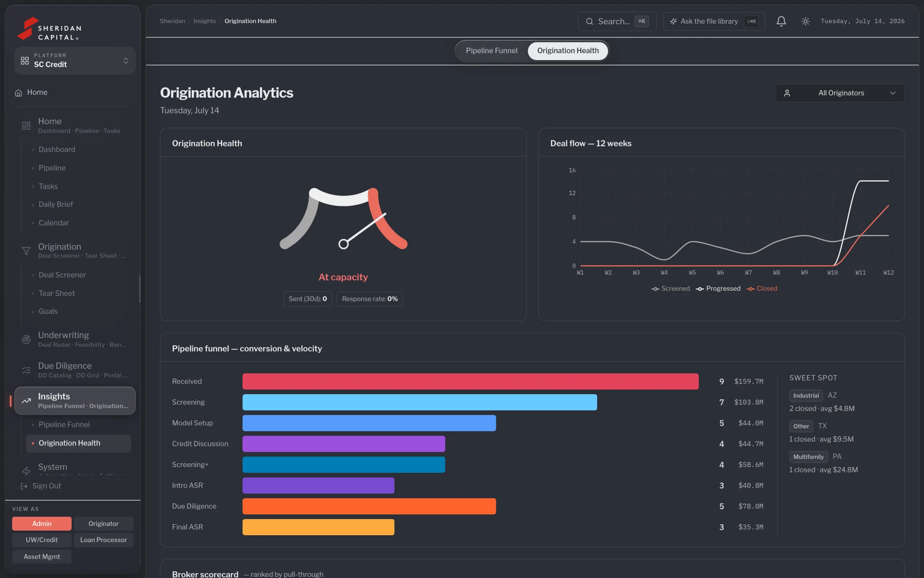Switch view to Asset Mgmt role

tap(42, 556)
